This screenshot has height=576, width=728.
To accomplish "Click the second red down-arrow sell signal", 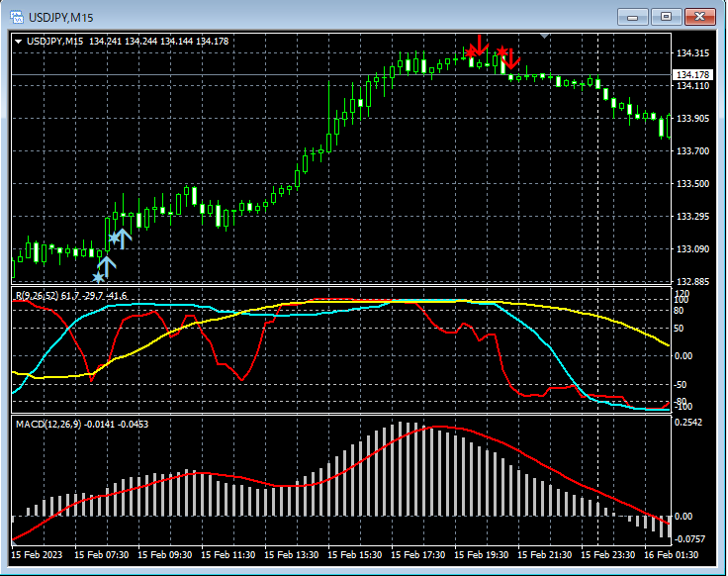I will [511, 58].
